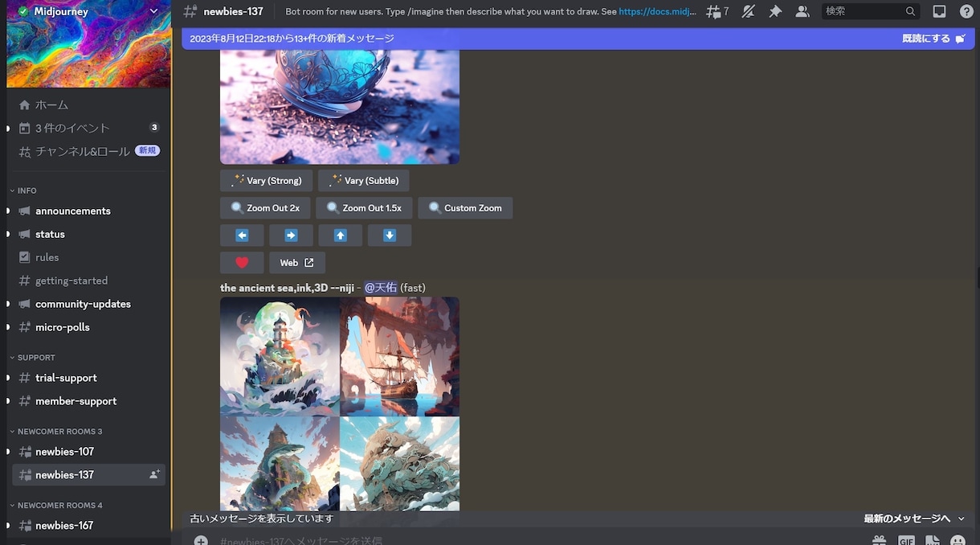The image size is (980, 545).
Task: Click the plus attachment icon in message bar
Action: [201, 541]
